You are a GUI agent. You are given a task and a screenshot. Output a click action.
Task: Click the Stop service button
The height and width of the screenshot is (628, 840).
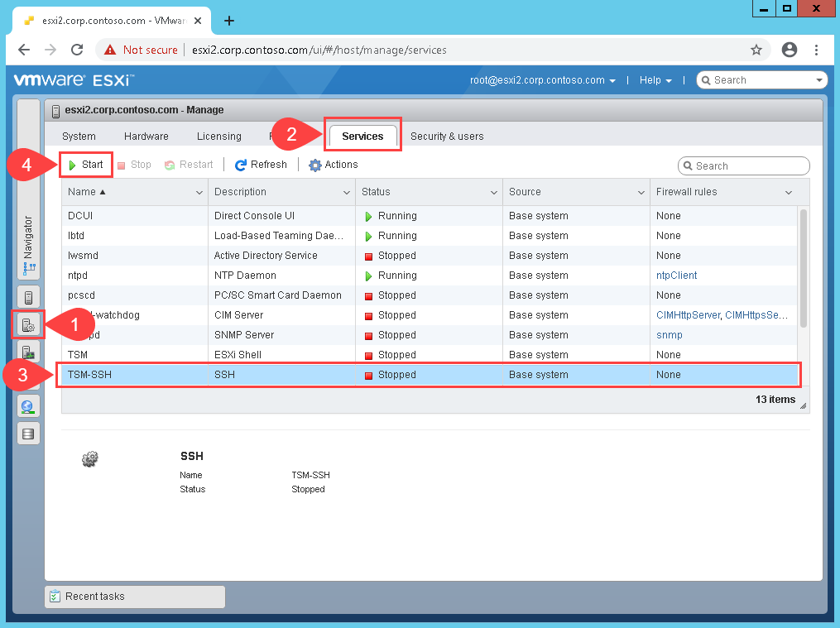pyautogui.click(x=134, y=165)
